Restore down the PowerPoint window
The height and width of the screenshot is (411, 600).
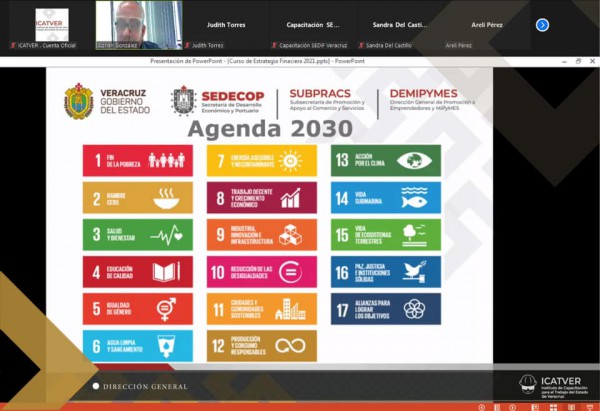click(x=578, y=61)
